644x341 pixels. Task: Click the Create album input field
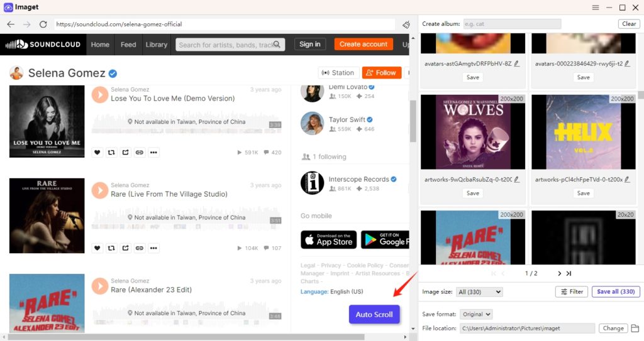coord(512,24)
